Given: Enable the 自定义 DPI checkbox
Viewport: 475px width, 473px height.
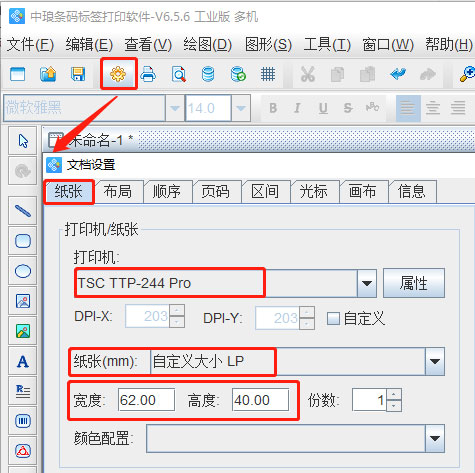Looking at the screenshot, I should pos(333,318).
